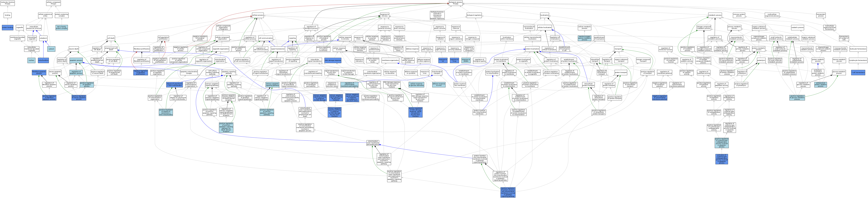Click 'positive regulation of glucose metabolic process' node
The width and height of the screenshot is (868, 198).
coord(797,98)
